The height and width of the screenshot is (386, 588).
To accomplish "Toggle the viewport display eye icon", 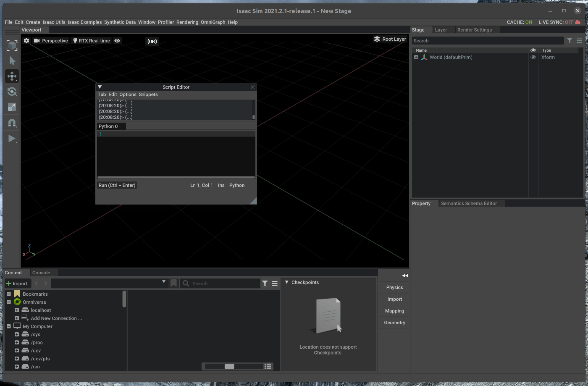I will pos(117,41).
